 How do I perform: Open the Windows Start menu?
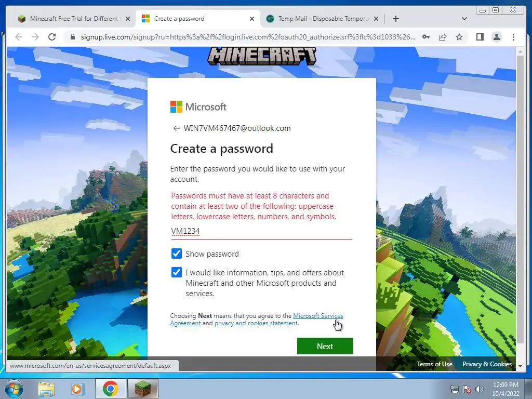point(14,389)
